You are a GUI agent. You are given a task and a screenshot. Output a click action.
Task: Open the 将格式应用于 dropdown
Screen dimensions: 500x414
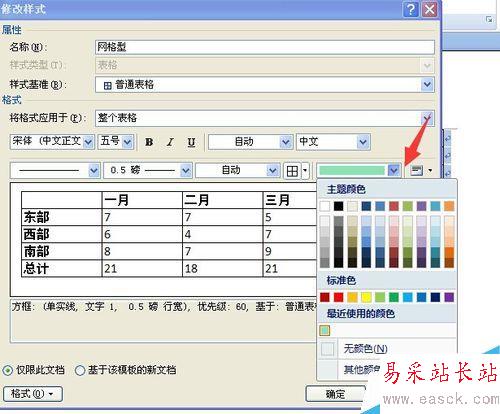(427, 118)
